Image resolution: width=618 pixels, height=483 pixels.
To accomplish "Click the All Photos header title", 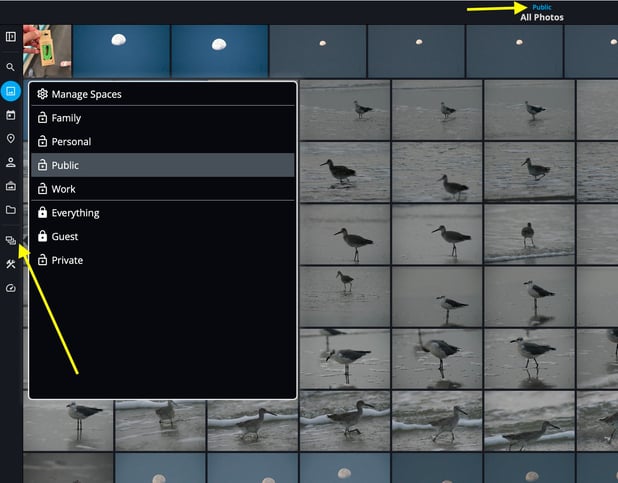I will pos(541,17).
